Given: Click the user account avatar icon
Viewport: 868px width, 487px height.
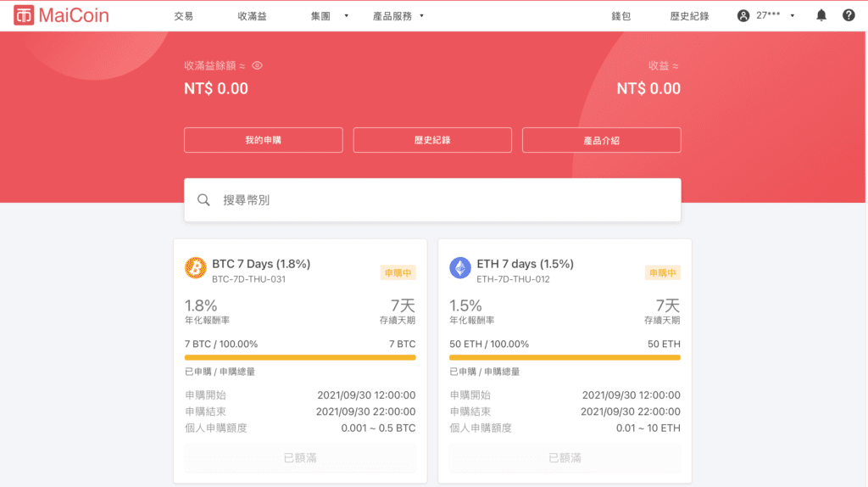Looking at the screenshot, I should pos(743,15).
